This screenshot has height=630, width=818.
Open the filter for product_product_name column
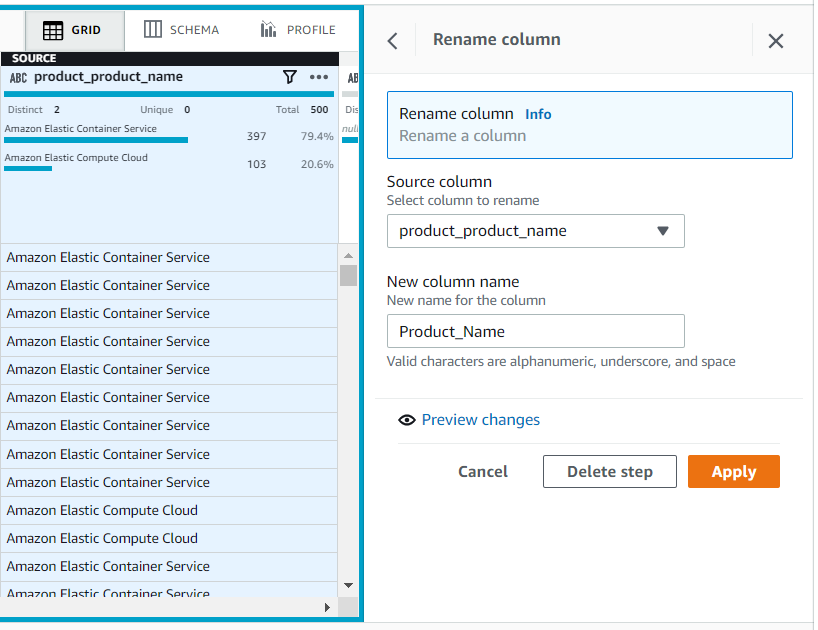290,77
